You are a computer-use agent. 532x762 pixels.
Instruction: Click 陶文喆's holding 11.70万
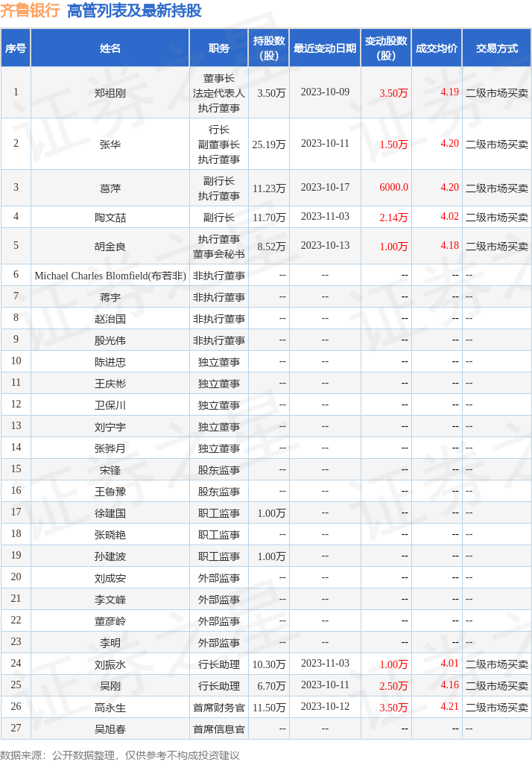coord(269,218)
